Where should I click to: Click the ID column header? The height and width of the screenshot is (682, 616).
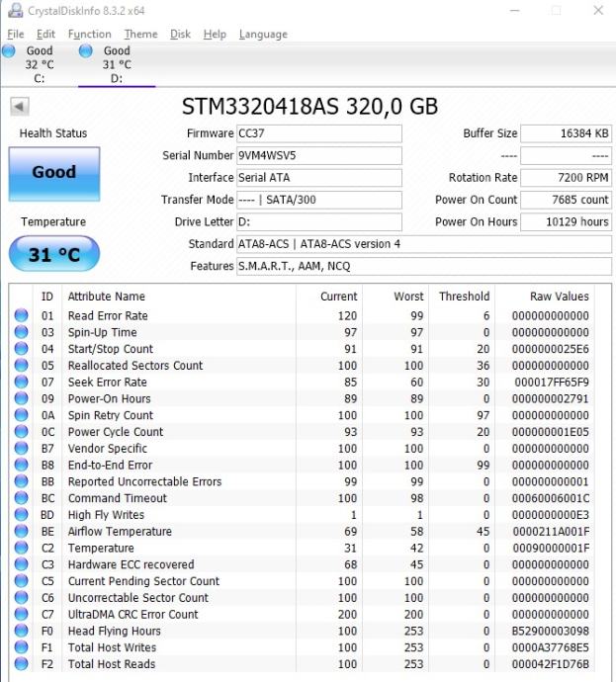pyautogui.click(x=47, y=297)
